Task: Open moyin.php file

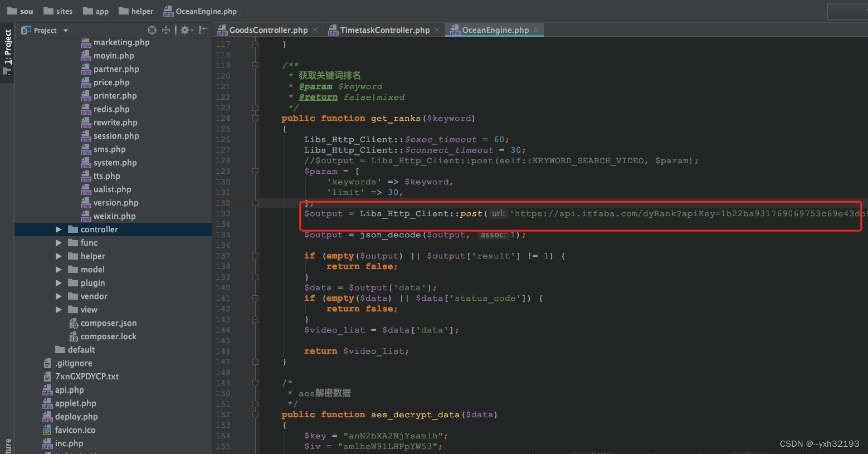Action: (x=108, y=56)
